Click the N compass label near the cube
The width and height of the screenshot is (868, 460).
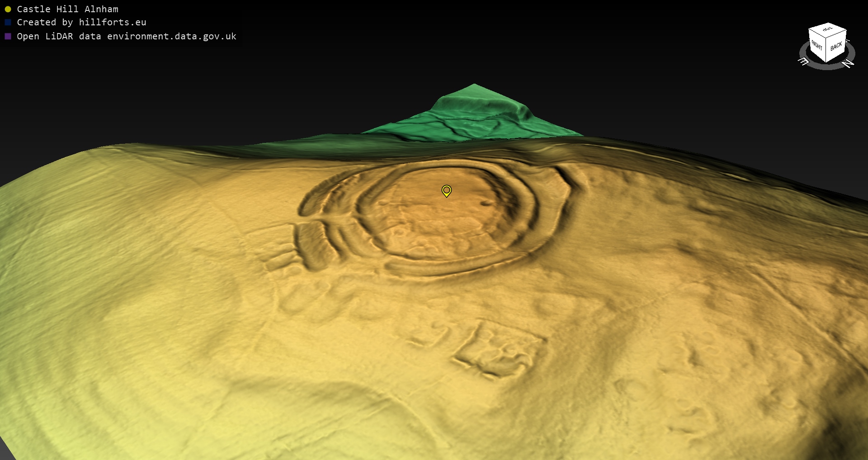tap(849, 63)
